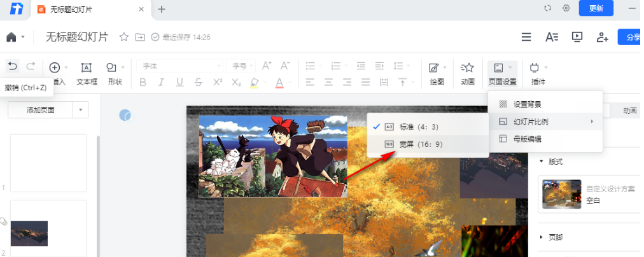Open the 绘图 drawing tool
Screen dimensions: 644x257
(x=437, y=73)
